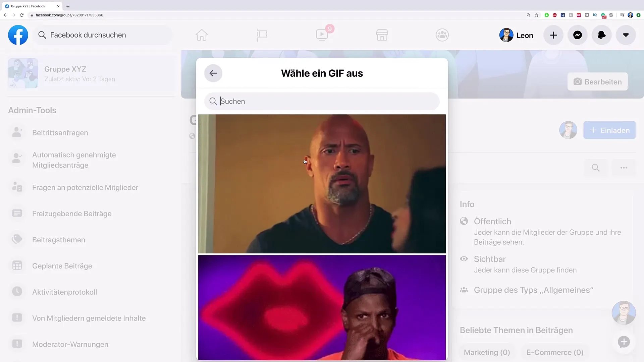Screen dimensions: 644x362
Task: Go forward in browser
Action: [x=13, y=15]
